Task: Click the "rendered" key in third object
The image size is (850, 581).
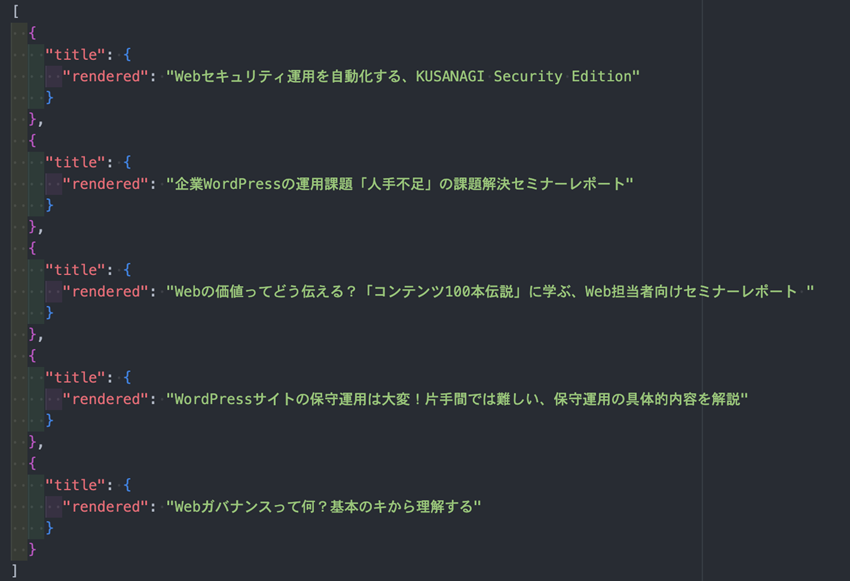Action: point(105,292)
